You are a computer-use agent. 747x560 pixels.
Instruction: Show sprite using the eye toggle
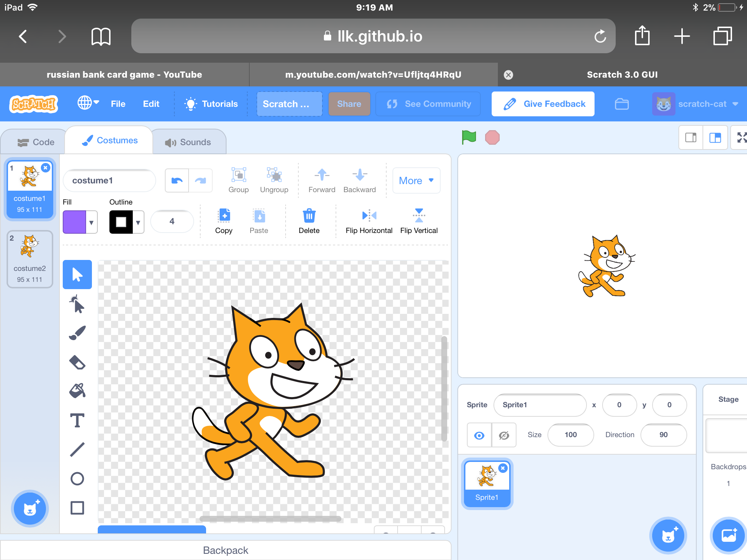coord(479,435)
